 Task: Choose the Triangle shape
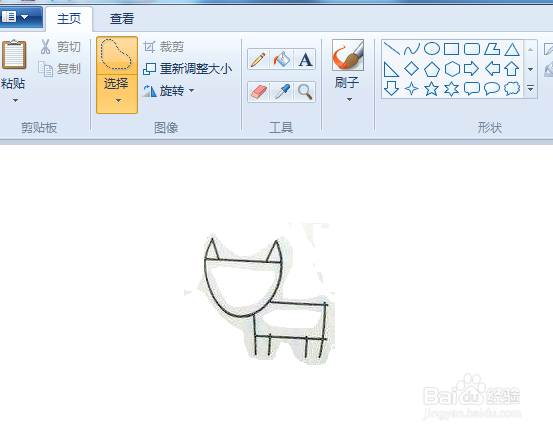click(x=512, y=49)
